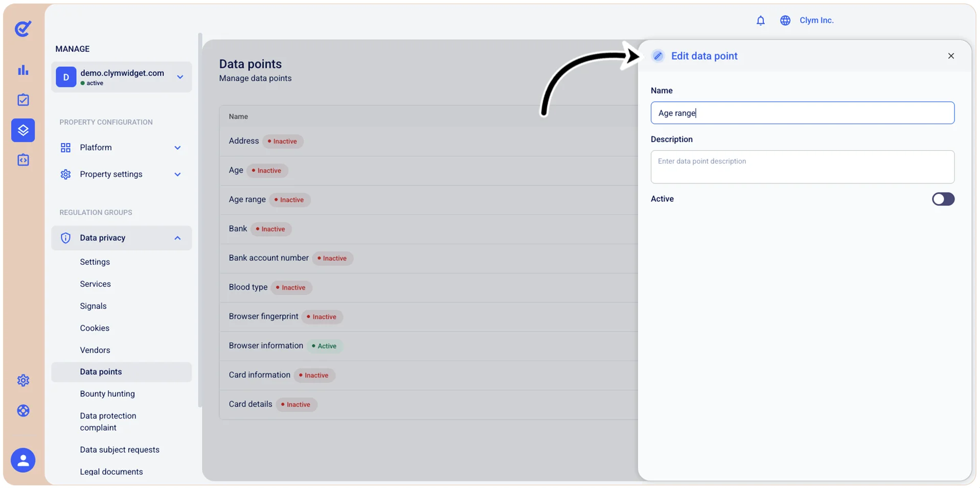Toggle the Active switch on
The height and width of the screenshot is (488, 980).
[943, 199]
